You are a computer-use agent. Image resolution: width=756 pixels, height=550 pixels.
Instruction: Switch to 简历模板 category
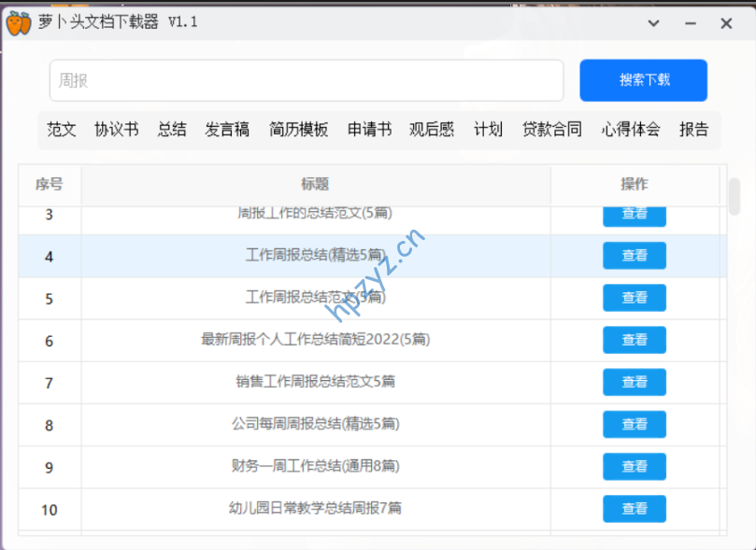coord(299,130)
